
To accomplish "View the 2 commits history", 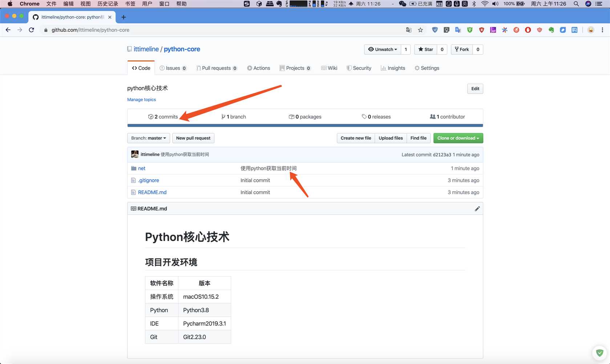I will (x=163, y=117).
